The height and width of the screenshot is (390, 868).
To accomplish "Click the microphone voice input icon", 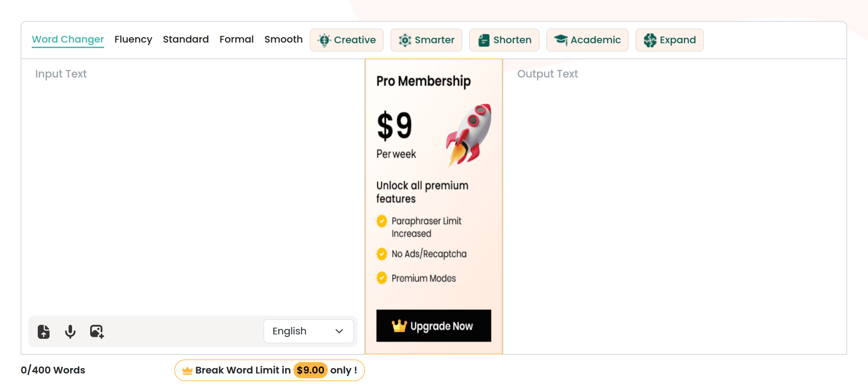I will (x=70, y=331).
